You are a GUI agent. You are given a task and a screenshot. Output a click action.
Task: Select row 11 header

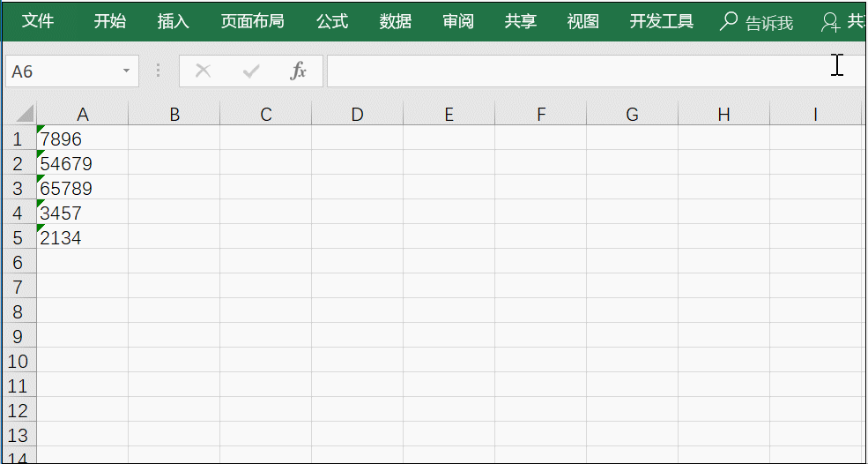click(x=19, y=385)
